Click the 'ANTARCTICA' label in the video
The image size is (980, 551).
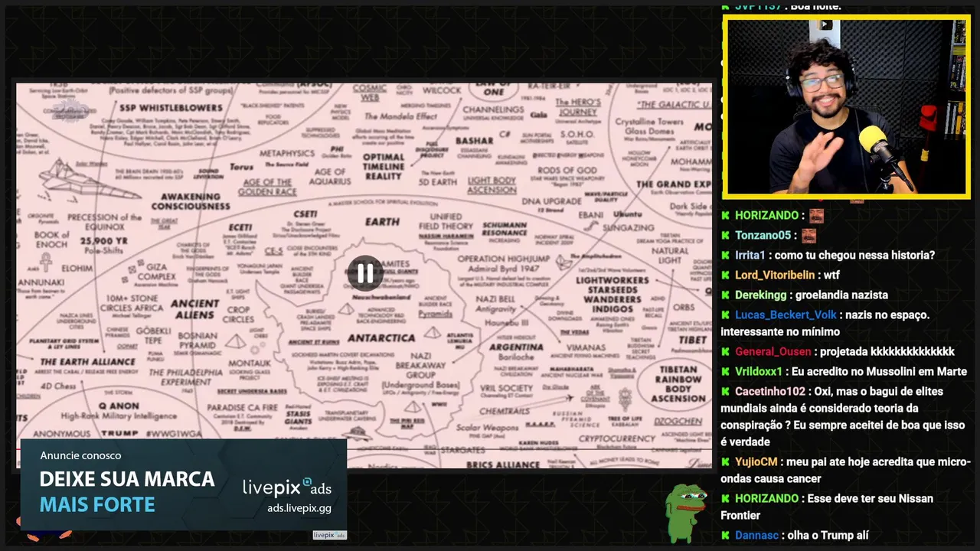pyautogui.click(x=381, y=337)
